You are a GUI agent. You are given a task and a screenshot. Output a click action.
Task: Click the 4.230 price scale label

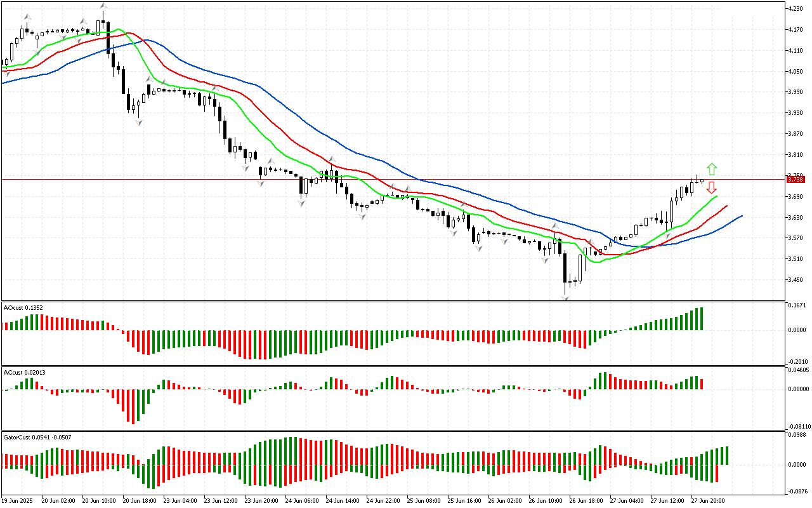(x=795, y=9)
